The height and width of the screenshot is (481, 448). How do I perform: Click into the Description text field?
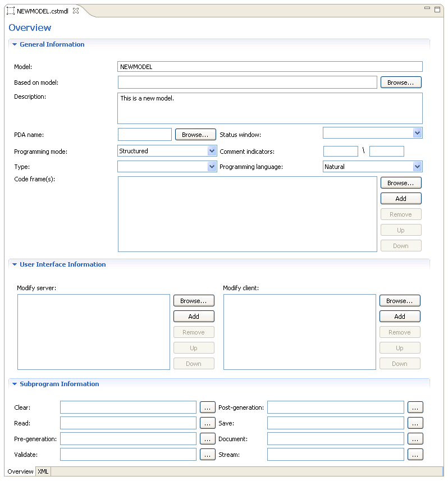point(269,108)
